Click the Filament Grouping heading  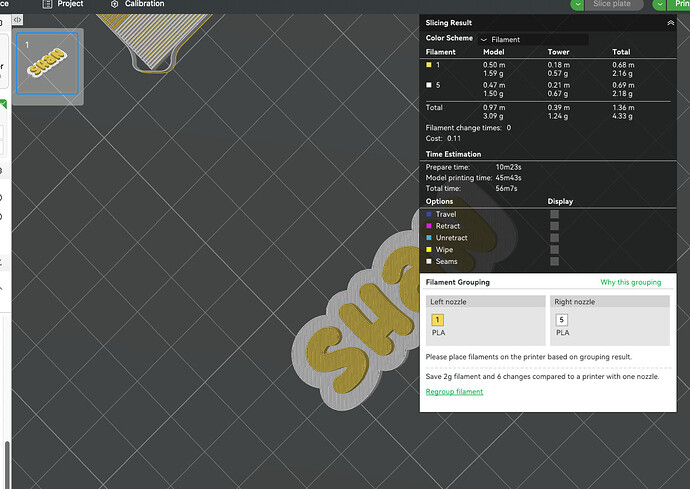(458, 282)
